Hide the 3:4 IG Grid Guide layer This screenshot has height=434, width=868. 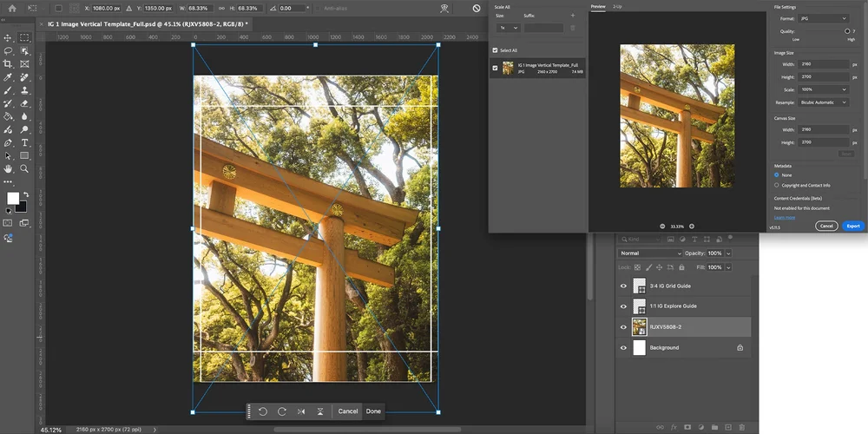click(x=623, y=286)
